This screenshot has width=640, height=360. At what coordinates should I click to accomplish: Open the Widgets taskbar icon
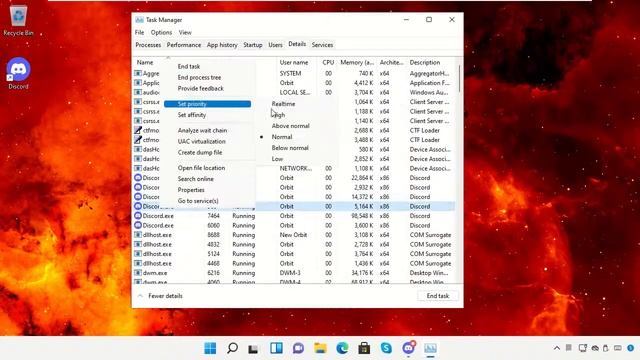pyautogui.click(x=276, y=348)
